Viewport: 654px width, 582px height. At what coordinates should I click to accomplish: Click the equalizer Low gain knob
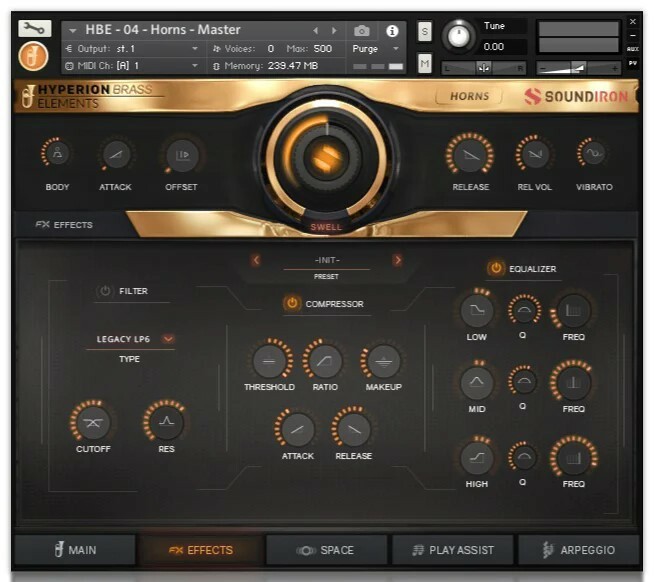pyautogui.click(x=476, y=310)
